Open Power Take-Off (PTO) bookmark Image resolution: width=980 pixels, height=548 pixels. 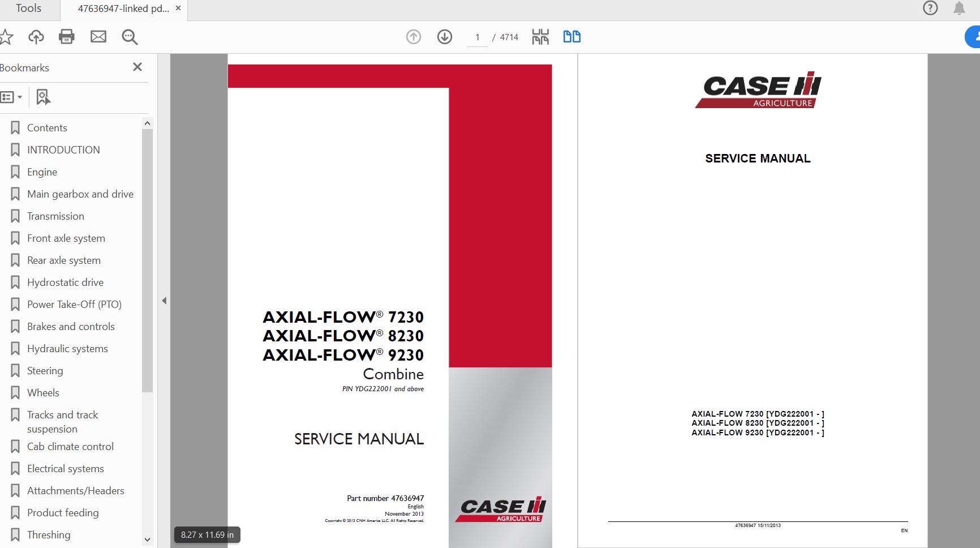click(x=74, y=305)
